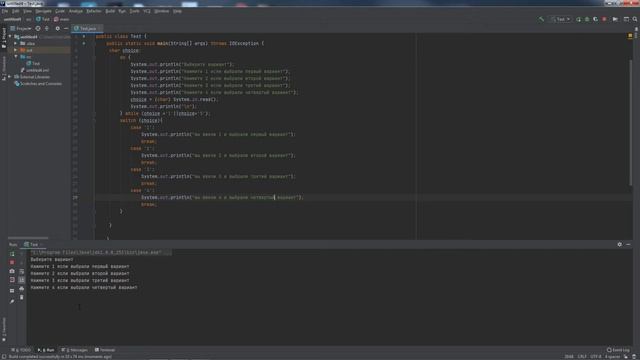
Task: Select Scratches and Consoles in tree
Action: (38, 84)
